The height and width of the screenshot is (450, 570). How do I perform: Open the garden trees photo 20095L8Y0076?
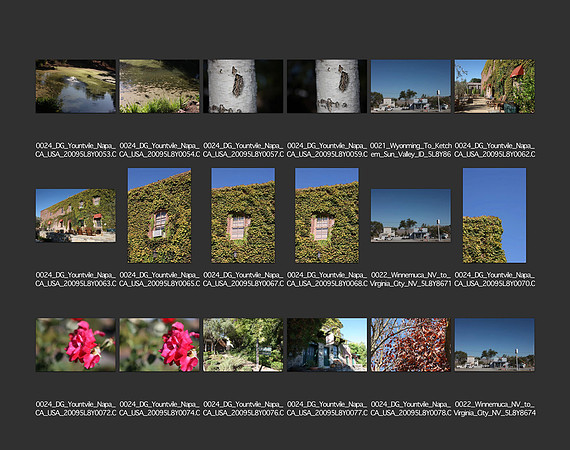coord(243,345)
